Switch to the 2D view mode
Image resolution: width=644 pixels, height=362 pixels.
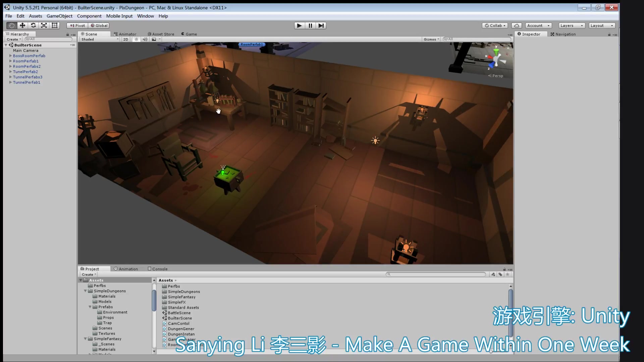point(125,39)
